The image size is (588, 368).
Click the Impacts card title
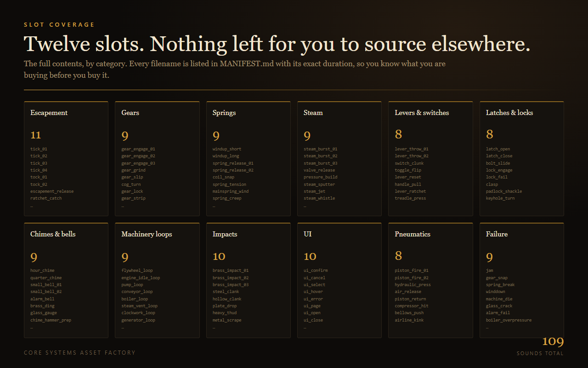[225, 234]
